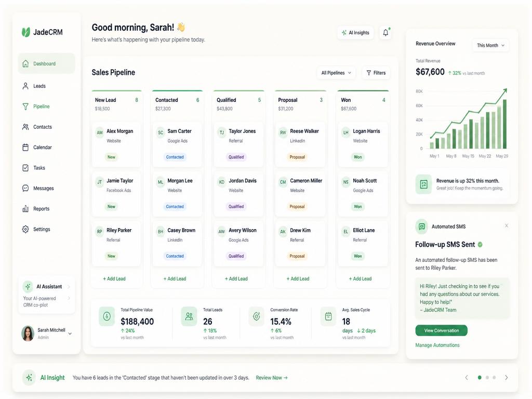The height and width of the screenshot is (399, 532).
Task: Close the Automated SMS card
Action: click(x=507, y=225)
